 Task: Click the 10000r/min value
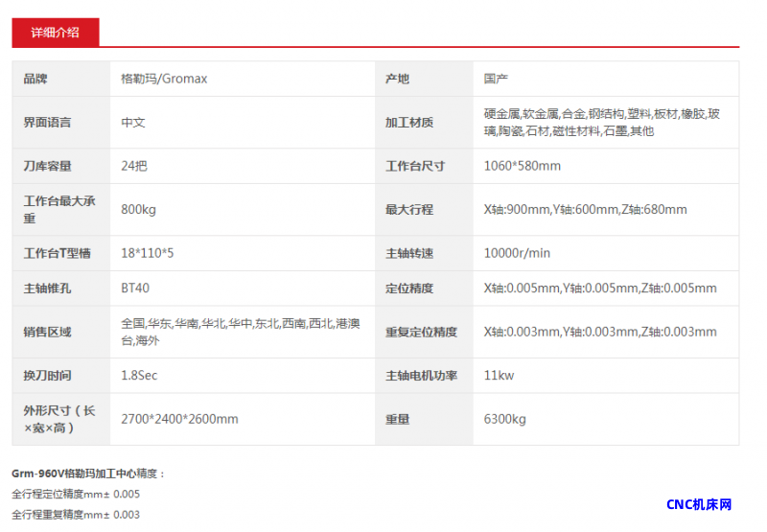tap(517, 253)
